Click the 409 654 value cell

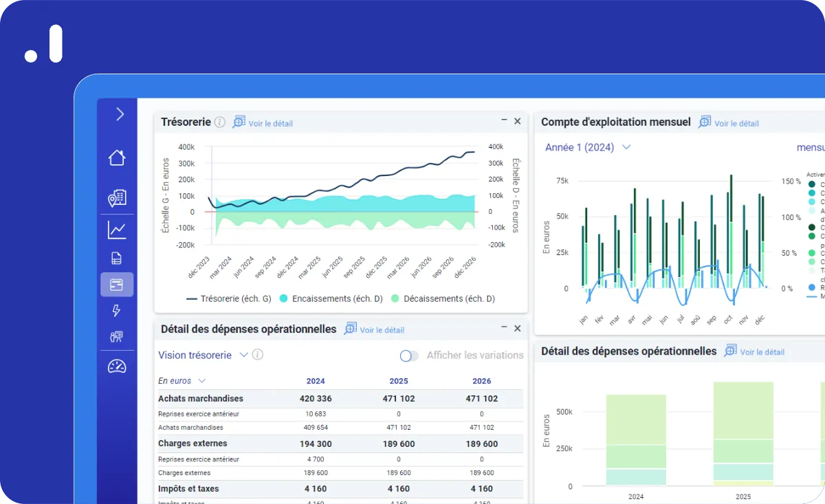point(316,428)
